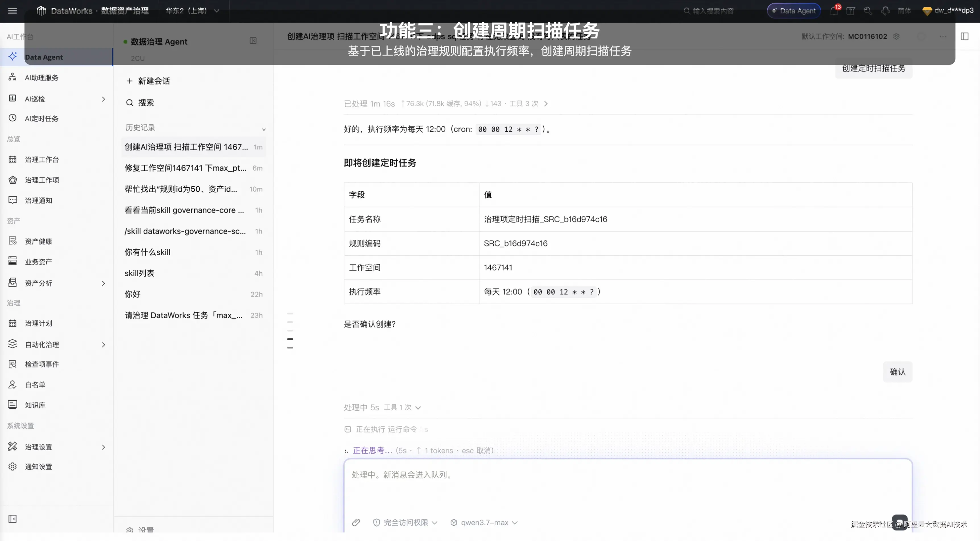Click the 检查项事件 icon
Viewport: 980px width, 541px height.
(13, 364)
